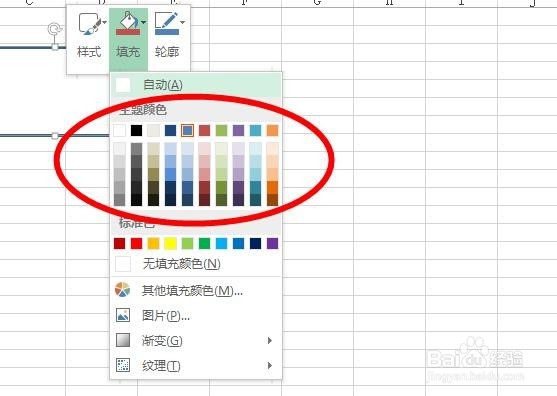Click the dotted texture icon
This screenshot has height=396, width=557.
pyautogui.click(x=123, y=365)
